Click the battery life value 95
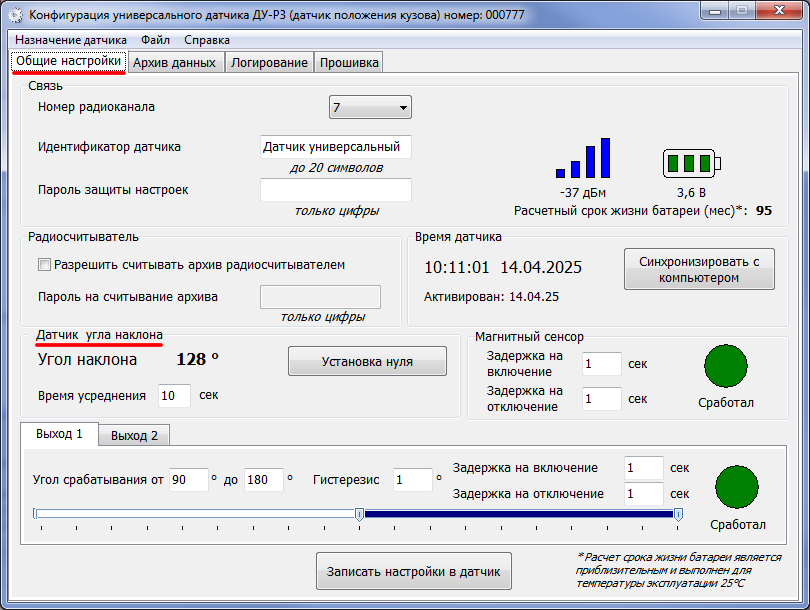 coord(764,211)
